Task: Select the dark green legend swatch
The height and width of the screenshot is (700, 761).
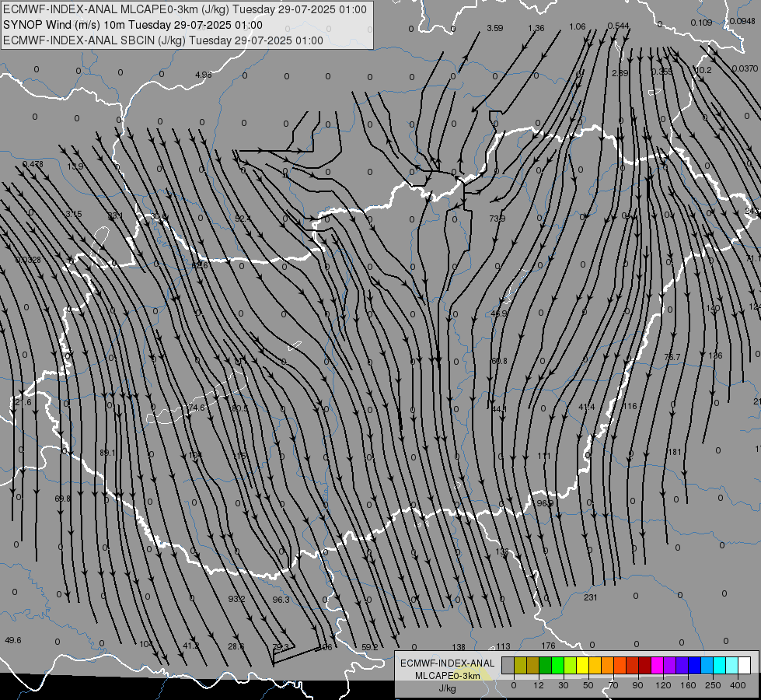Action: pos(546,665)
